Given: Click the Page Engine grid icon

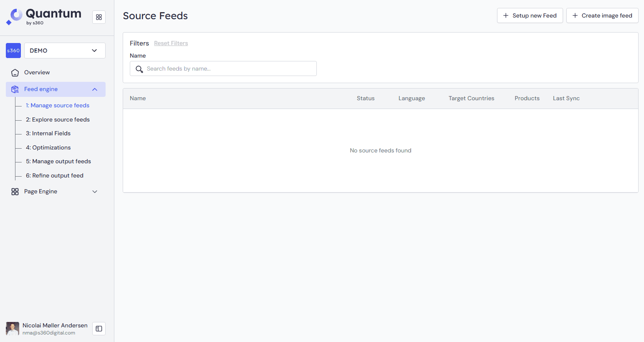Looking at the screenshot, I should tap(15, 191).
